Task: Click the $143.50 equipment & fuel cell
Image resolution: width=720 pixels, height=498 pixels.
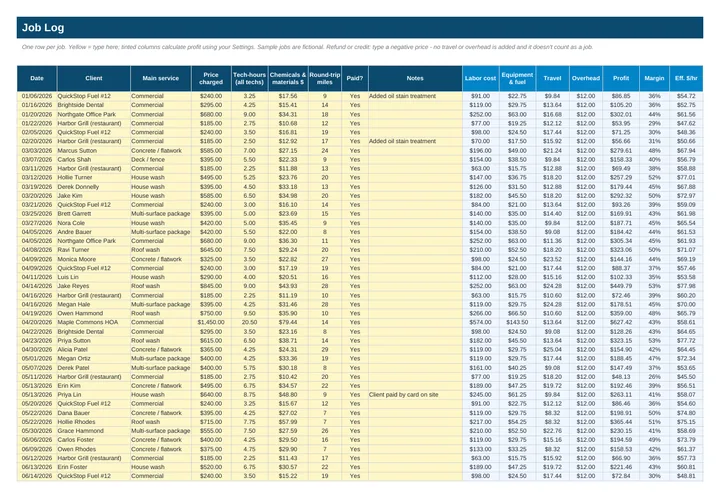Action: point(517,322)
